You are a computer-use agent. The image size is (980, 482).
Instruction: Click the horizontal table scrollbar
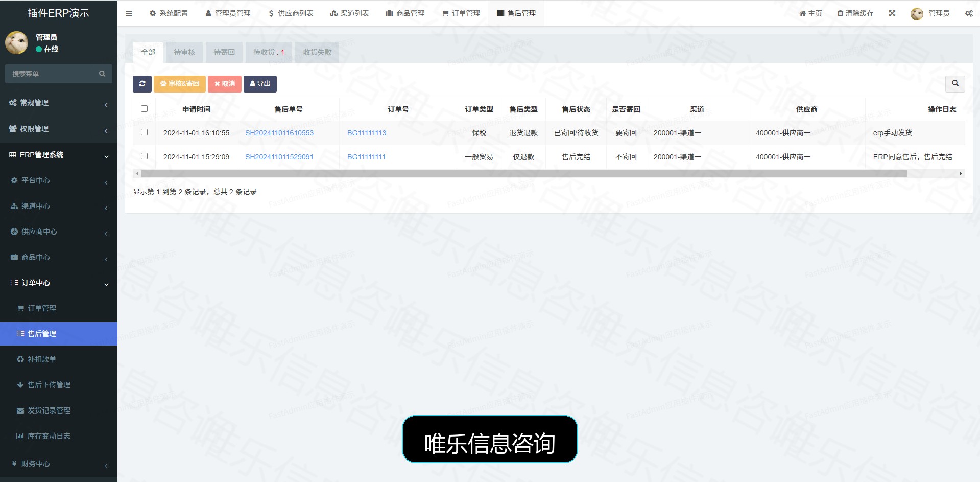tap(524, 174)
